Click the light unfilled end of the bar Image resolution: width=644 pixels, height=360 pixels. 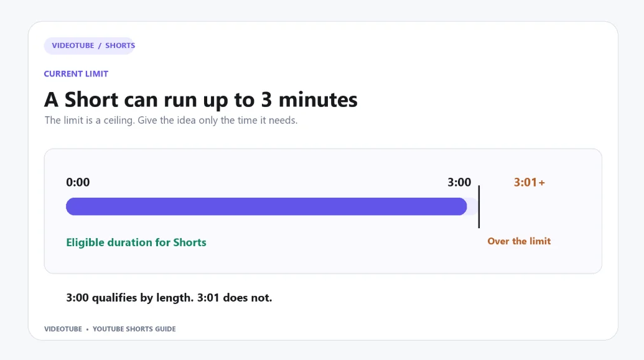[473, 206]
